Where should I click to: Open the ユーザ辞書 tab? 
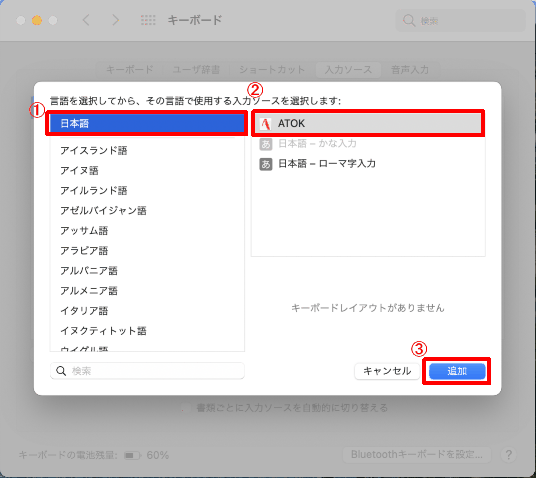[196, 70]
